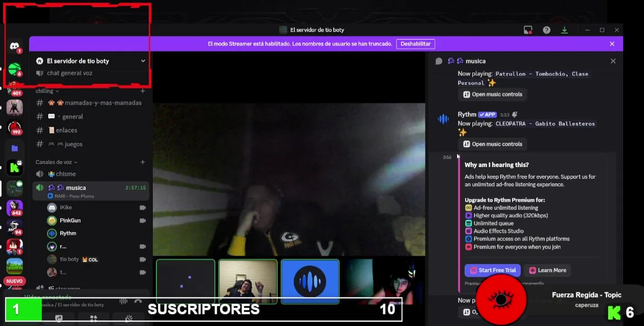644x326 pixels.
Task: Open Learn More about Rythm Premium
Action: tap(548, 270)
